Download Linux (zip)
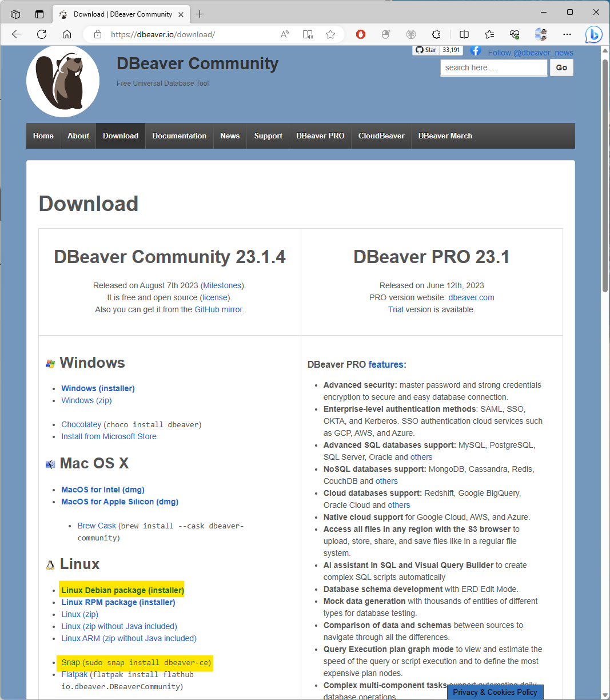Screen dimensions: 610x700 pyautogui.click(x=80, y=614)
